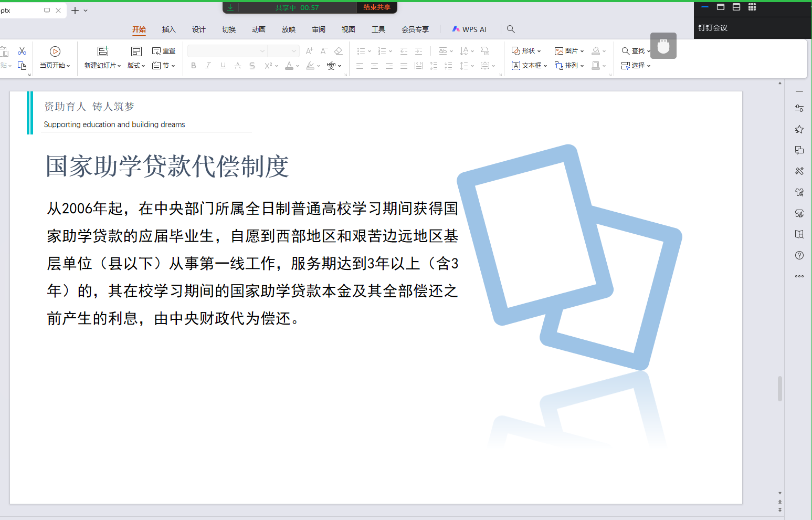812x520 pixels.
Task: Click the numbered list icon
Action: click(382, 51)
